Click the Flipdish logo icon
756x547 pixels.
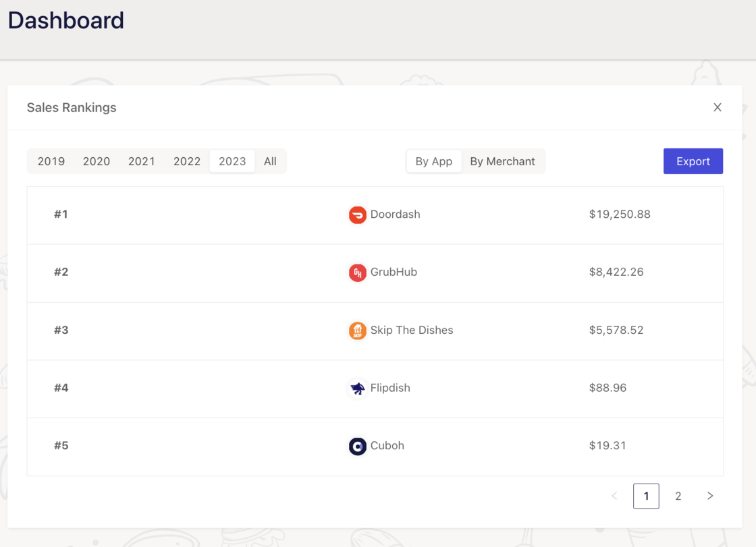pos(357,388)
